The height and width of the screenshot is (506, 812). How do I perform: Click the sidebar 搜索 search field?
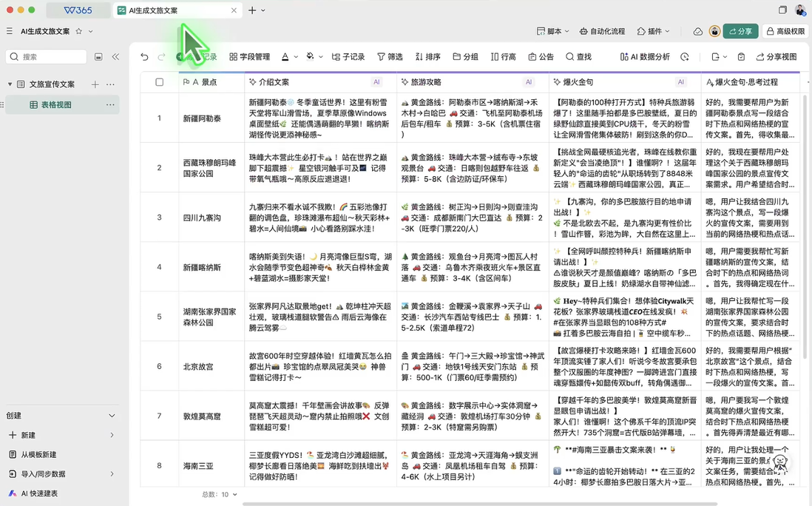coord(47,57)
